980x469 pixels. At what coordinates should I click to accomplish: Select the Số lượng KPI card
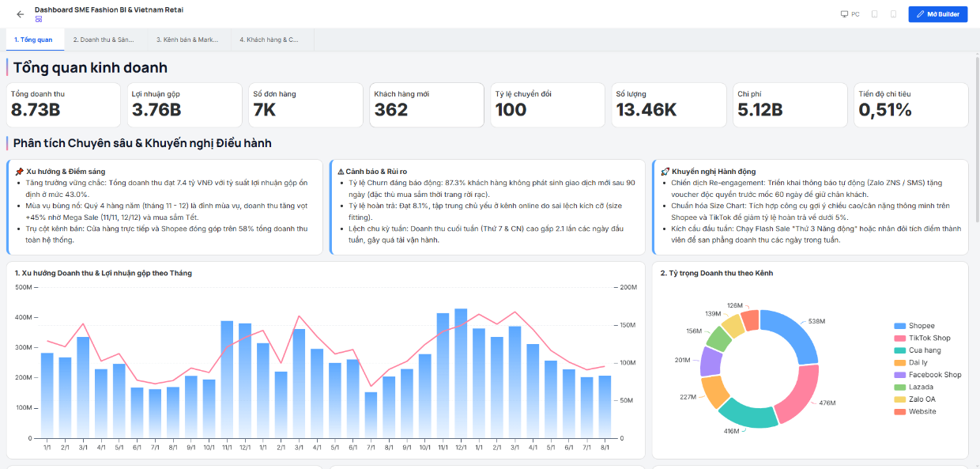(669, 105)
